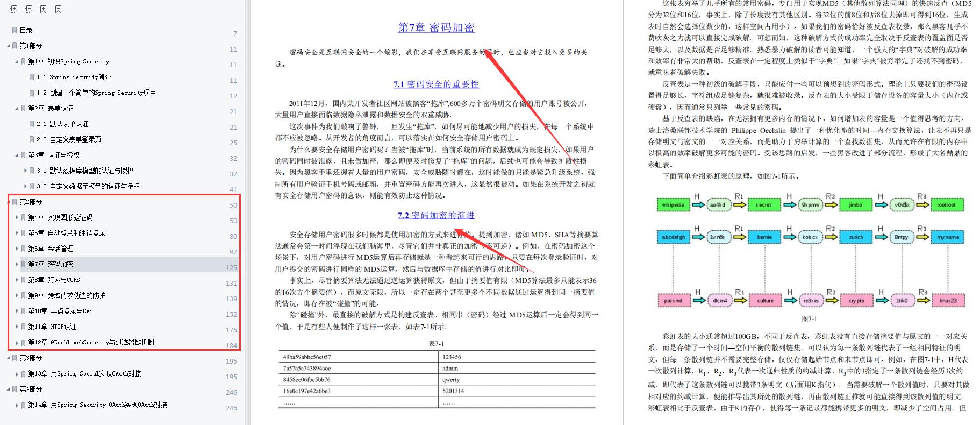980x425 pixels.
Task: Click the bookmark icon beside 第4章 实现图形验证码
Action: pyautogui.click(x=23, y=217)
